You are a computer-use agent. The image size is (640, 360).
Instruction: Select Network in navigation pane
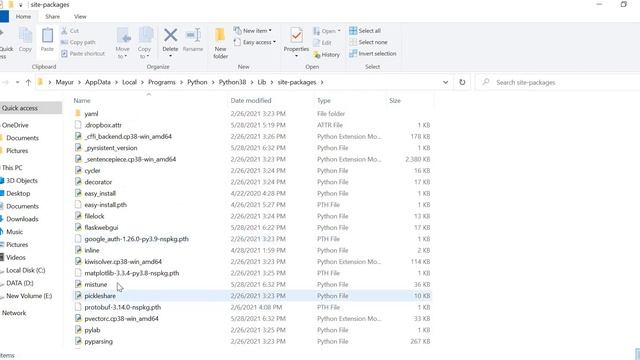tap(14, 313)
